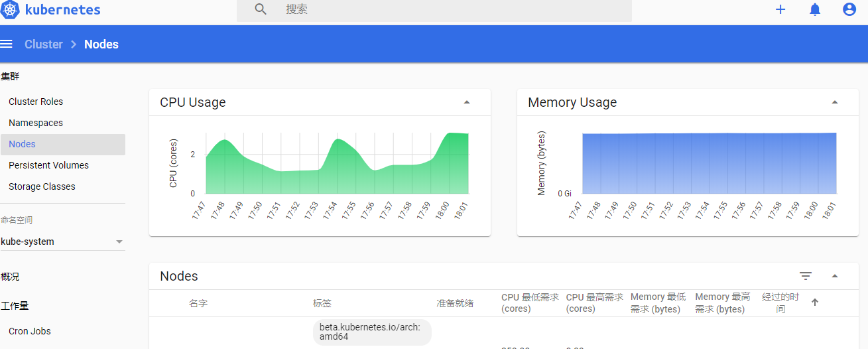Viewport: 868px width, 349px height.
Task: Collapse the Memory Usage card
Action: 835,102
